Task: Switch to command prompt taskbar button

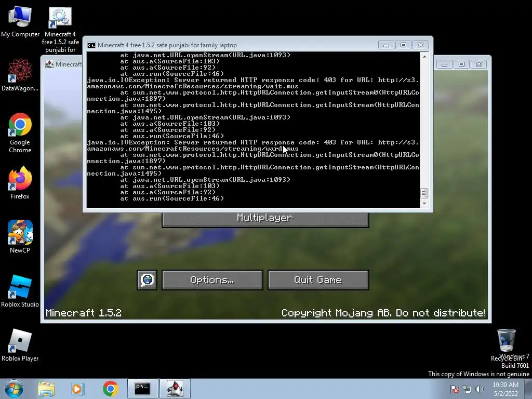Action: (x=142, y=389)
